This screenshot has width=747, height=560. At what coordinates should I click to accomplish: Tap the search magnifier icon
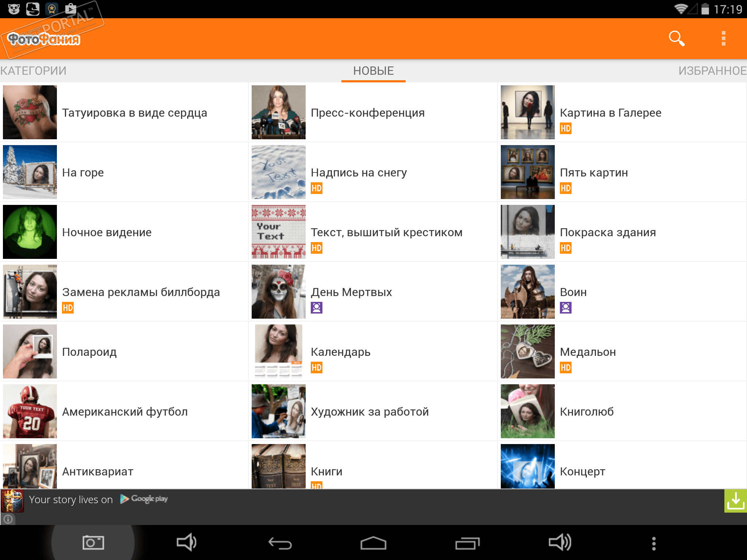click(677, 38)
